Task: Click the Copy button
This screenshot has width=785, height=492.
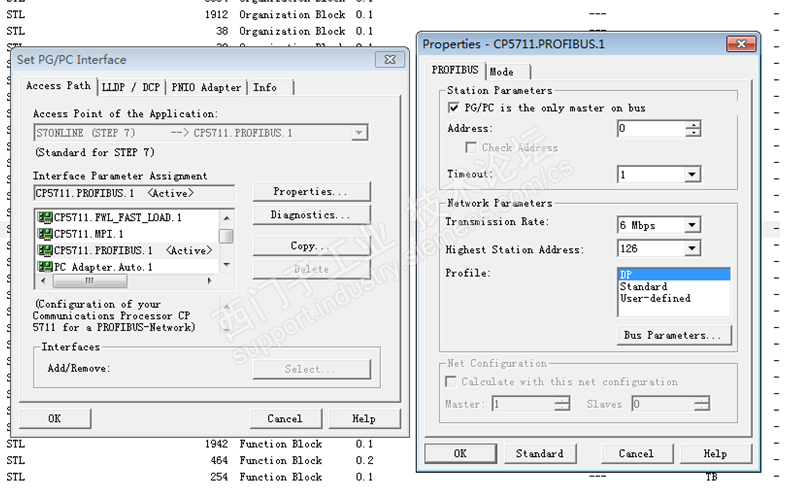Action: (311, 246)
